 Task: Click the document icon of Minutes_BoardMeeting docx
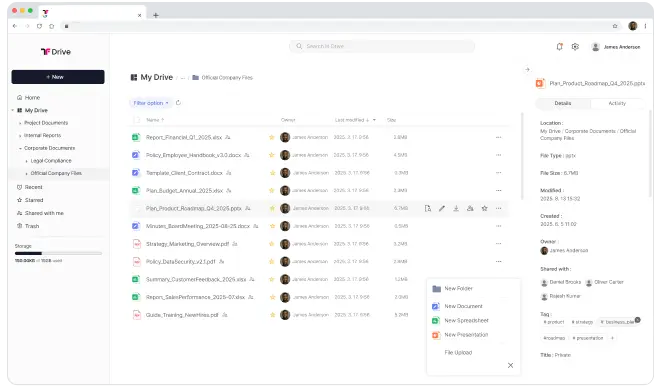point(136,226)
